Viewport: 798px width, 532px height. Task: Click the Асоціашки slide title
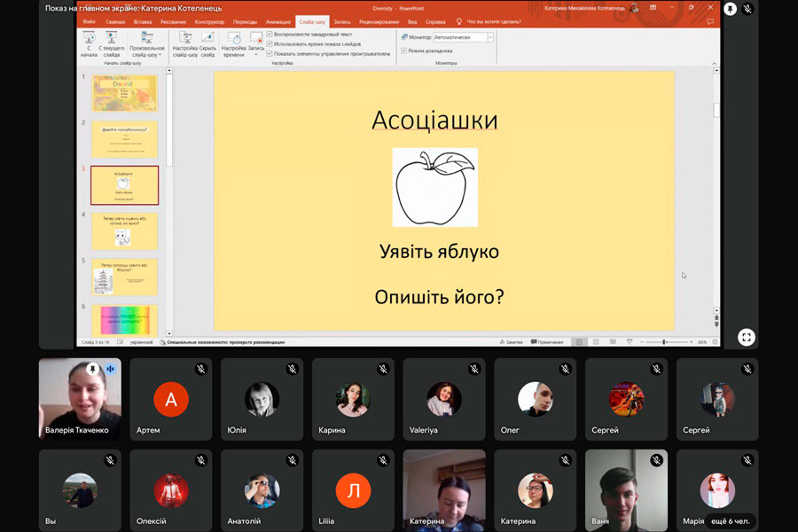[434, 121]
